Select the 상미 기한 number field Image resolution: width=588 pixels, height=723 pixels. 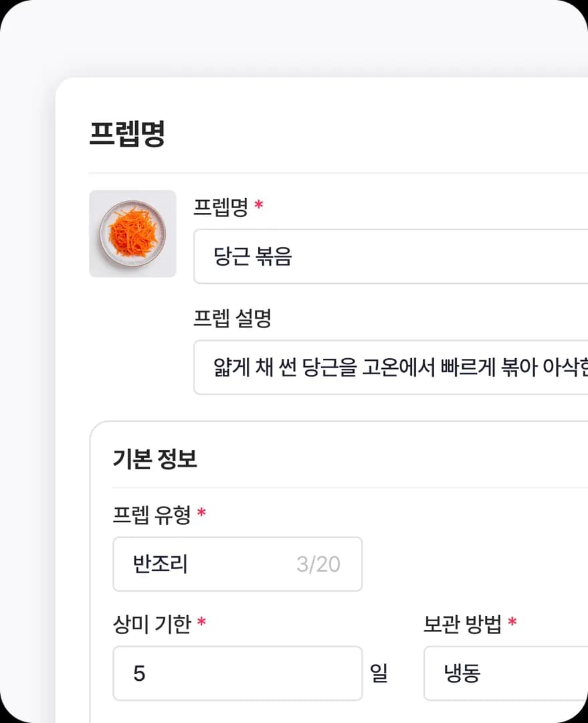pos(237,673)
